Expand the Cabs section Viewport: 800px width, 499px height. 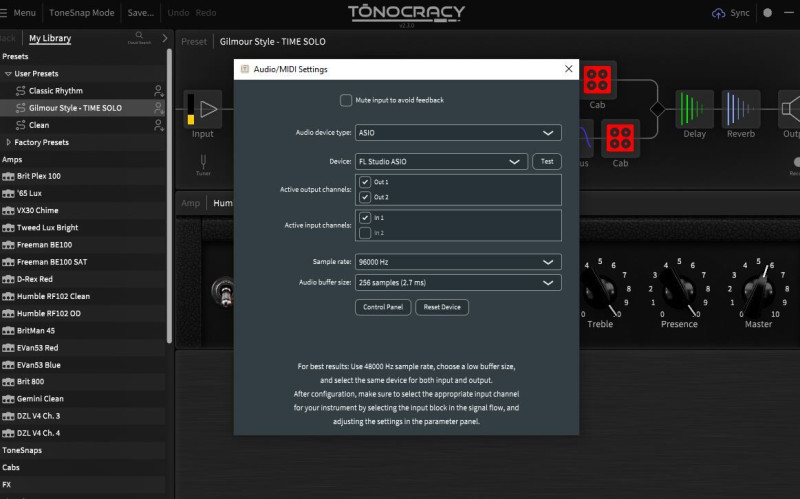point(11,467)
